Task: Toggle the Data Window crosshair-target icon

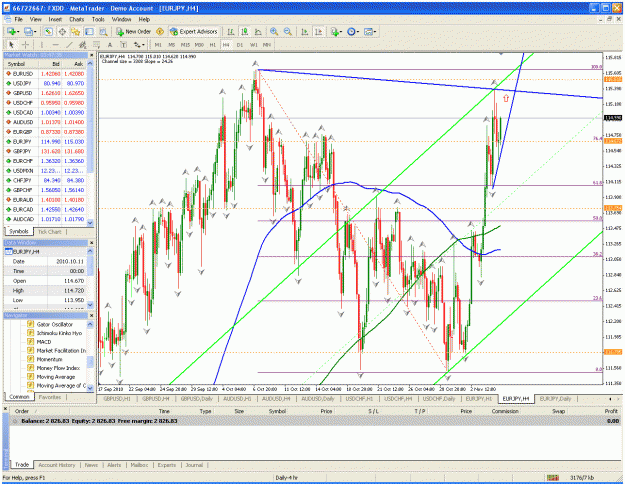Action: tap(62, 31)
